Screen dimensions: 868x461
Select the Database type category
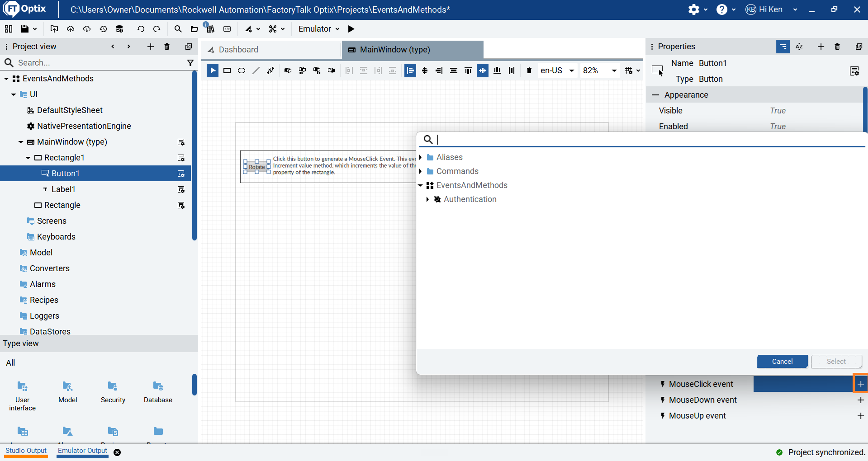[158, 392]
